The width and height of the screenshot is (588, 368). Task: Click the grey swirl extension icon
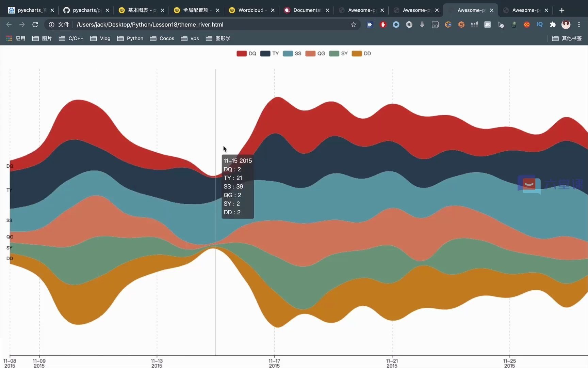(x=409, y=25)
